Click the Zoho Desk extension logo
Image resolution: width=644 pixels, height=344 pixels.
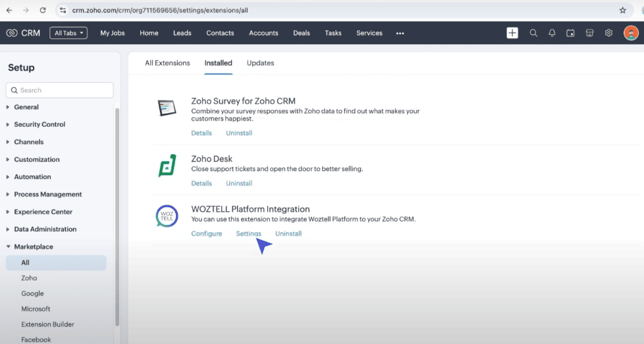click(167, 166)
